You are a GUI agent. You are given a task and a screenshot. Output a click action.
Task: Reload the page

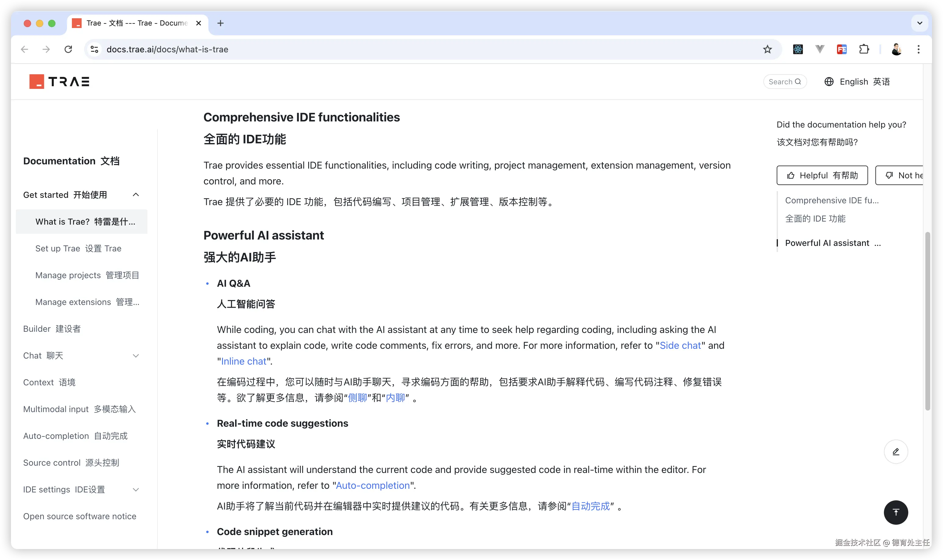point(68,49)
